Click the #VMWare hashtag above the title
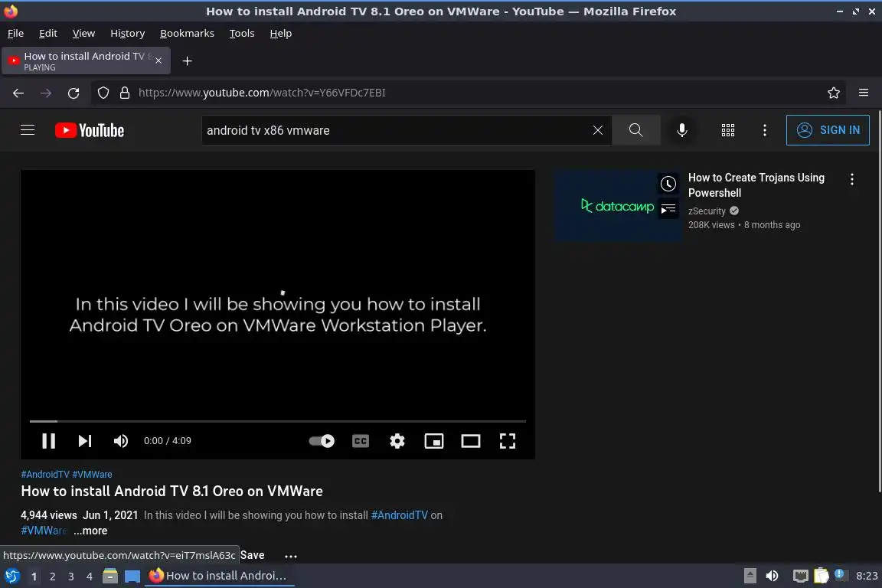This screenshot has height=588, width=882. point(92,475)
